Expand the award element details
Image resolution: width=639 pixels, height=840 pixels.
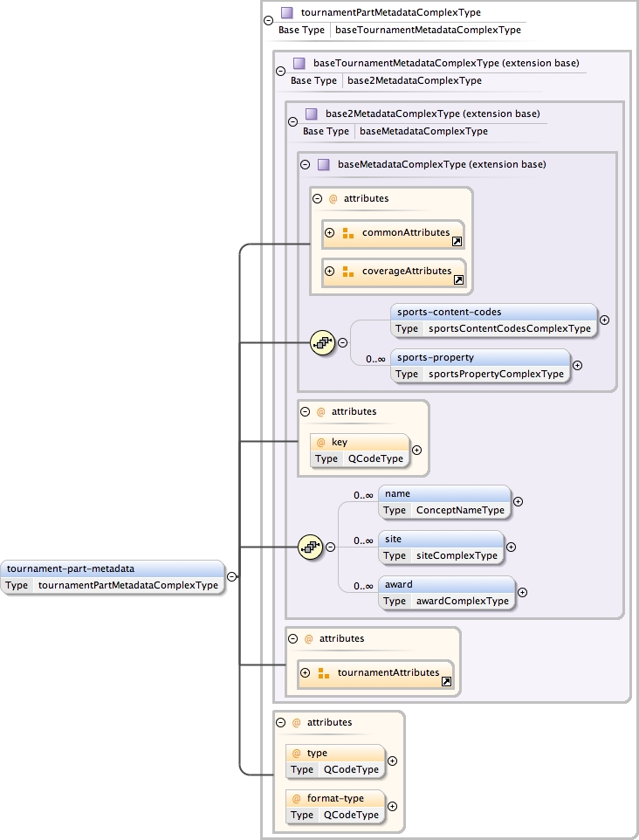522,593
